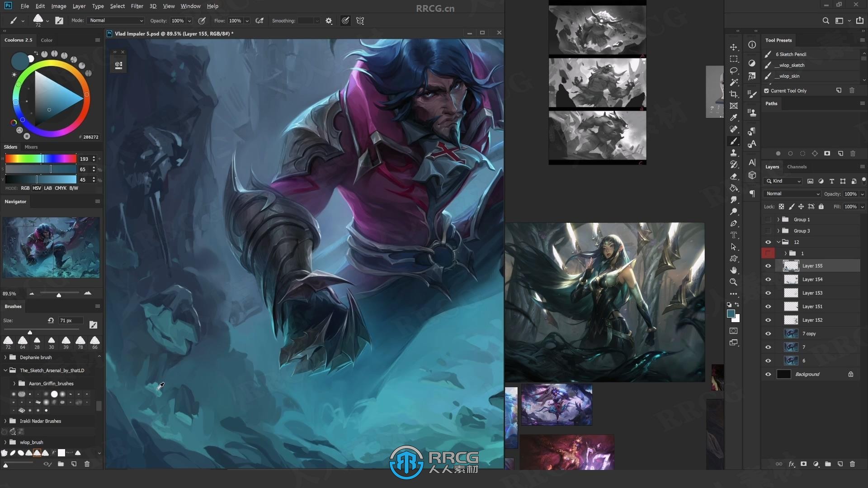Select the History Brush tool
This screenshot has height=488, width=868.
tap(734, 165)
